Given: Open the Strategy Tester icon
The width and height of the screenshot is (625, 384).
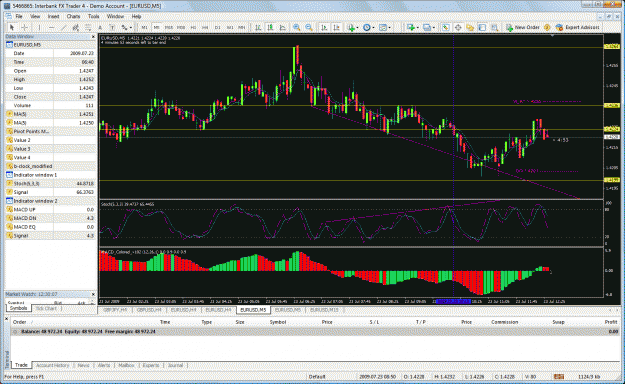Looking at the screenshot, I should [x=495, y=28].
